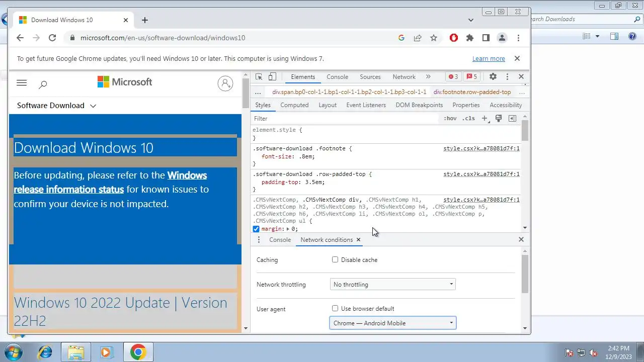
Task: Open the Chrome profile avatar
Action: point(502,38)
